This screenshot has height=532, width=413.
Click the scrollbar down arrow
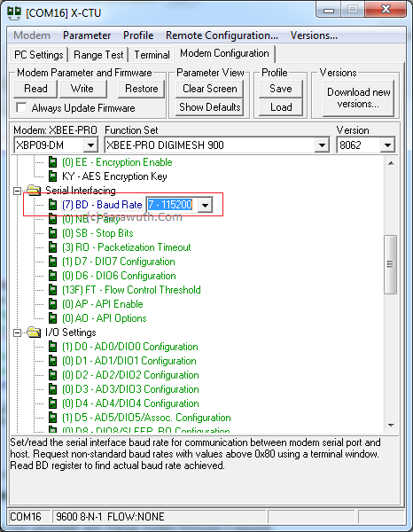click(x=391, y=425)
